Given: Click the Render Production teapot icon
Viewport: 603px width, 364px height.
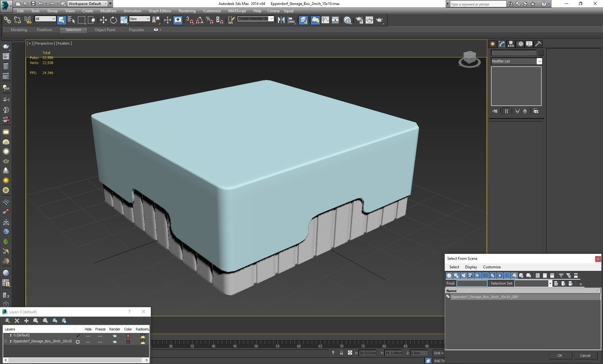Looking at the screenshot, I should [380, 20].
